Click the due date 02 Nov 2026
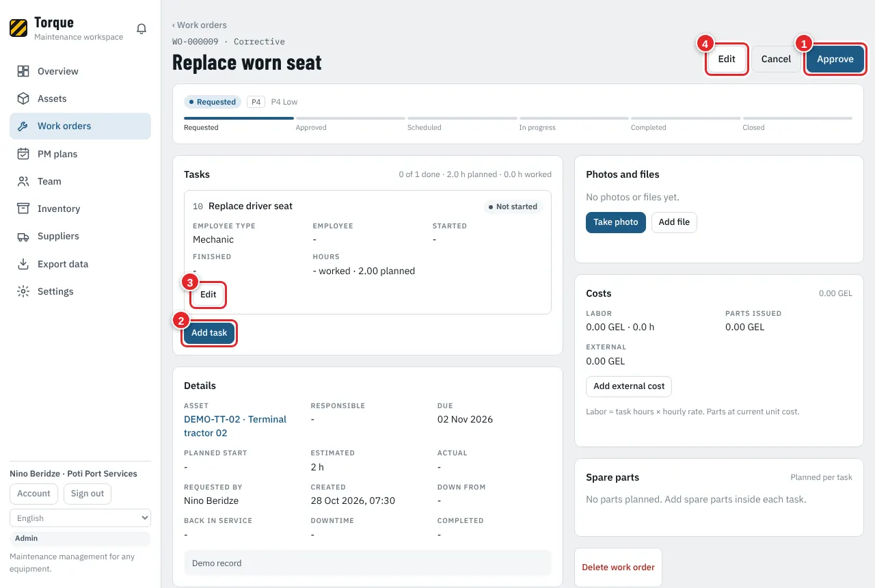Viewport: 875px width, 588px height. pos(465,419)
